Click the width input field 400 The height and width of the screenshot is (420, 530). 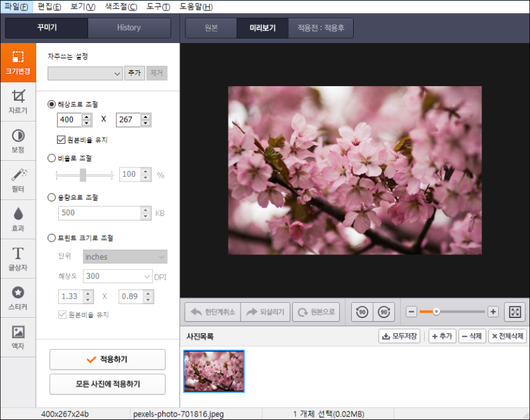pyautogui.click(x=70, y=120)
